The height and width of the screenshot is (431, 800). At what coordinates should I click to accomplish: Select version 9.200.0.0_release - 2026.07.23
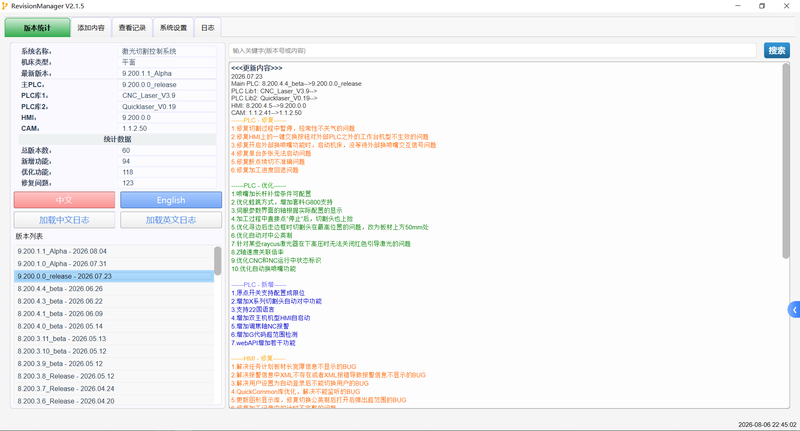[x=114, y=276]
